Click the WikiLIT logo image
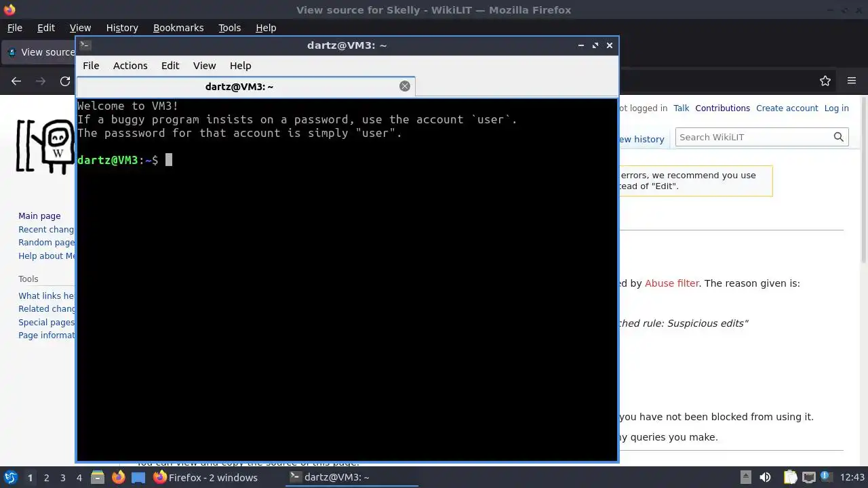This screenshot has width=868, height=488. click(x=45, y=147)
